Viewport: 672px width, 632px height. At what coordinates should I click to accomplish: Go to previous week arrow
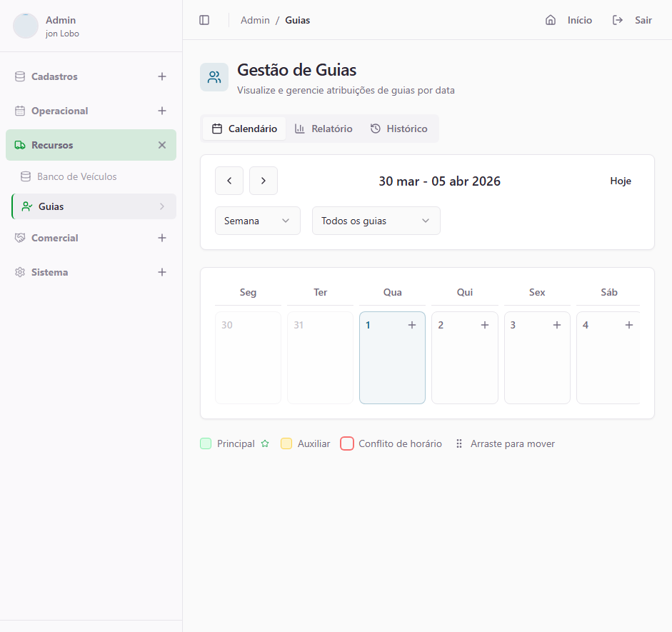click(x=229, y=181)
